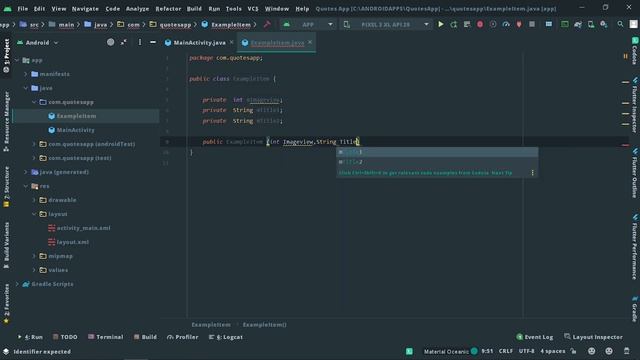Screen dimensions: 640x360
Task: Open the SDK Manager icon in toolbar
Action: [x=604, y=24]
